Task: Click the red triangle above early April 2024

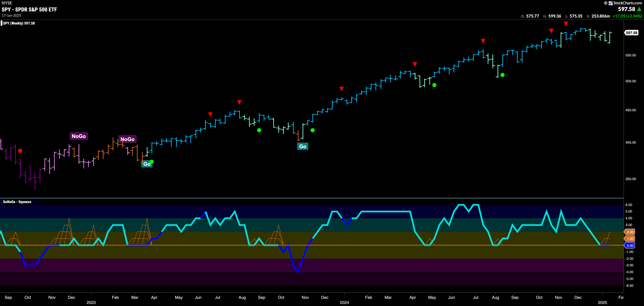Action: pyautogui.click(x=415, y=64)
